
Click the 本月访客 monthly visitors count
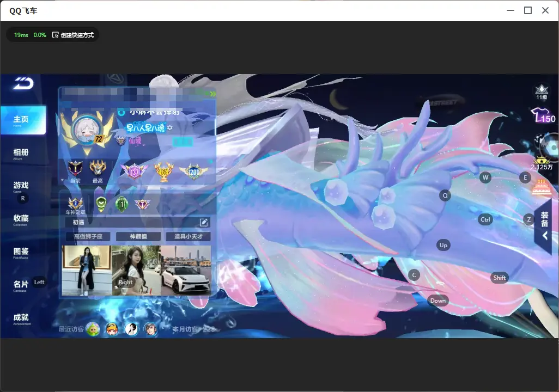coord(194,329)
